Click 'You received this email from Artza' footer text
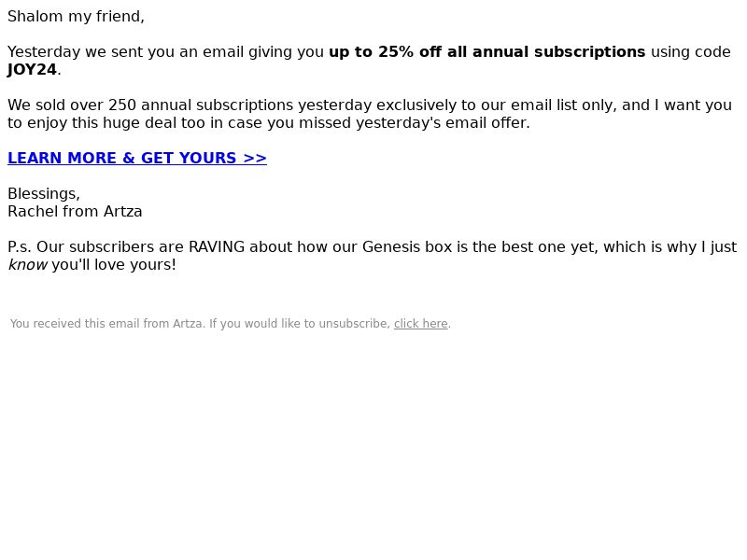 tap(107, 324)
